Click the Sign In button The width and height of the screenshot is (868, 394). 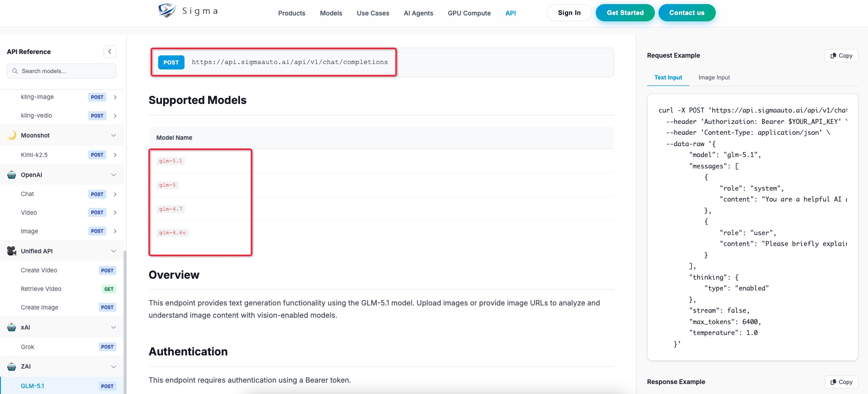pyautogui.click(x=569, y=13)
